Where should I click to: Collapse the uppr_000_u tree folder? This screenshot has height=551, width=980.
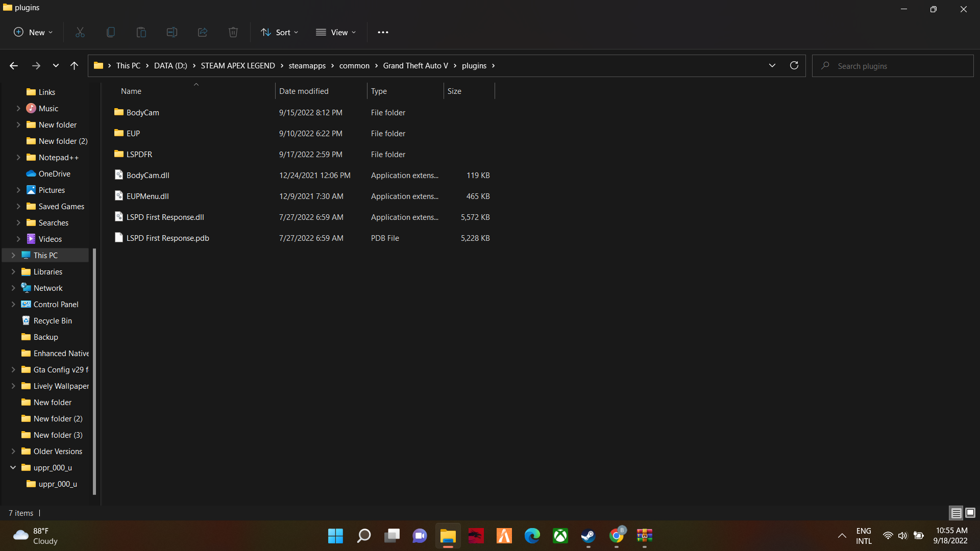13,467
